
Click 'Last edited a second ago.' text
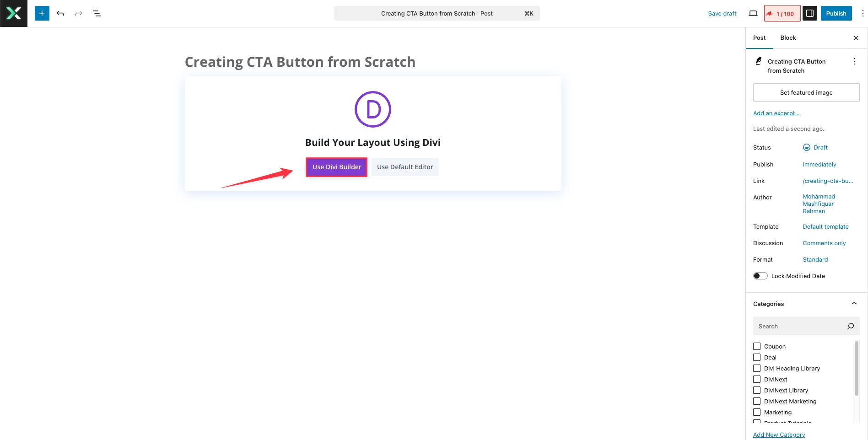(x=788, y=129)
